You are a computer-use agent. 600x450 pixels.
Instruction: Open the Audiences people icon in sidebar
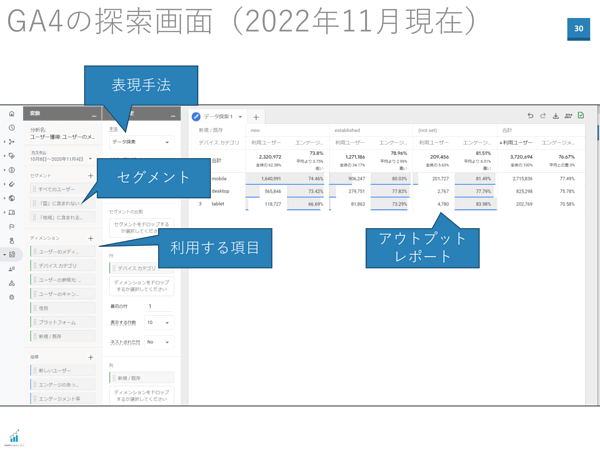11,269
